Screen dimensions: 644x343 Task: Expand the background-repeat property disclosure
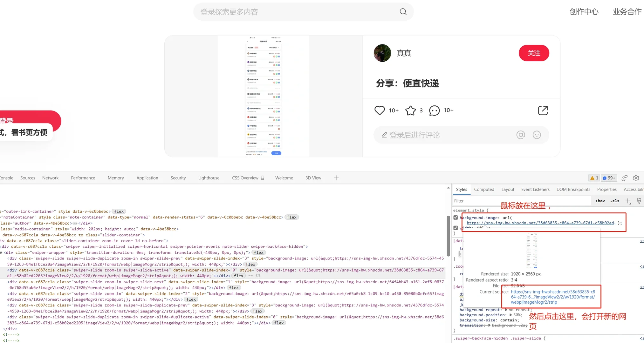pyautogui.click(x=506, y=310)
